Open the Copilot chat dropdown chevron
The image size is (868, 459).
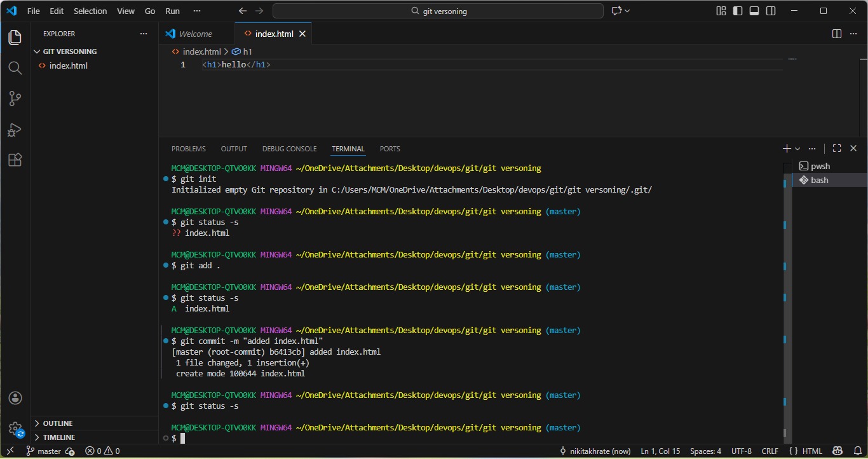[x=627, y=11]
